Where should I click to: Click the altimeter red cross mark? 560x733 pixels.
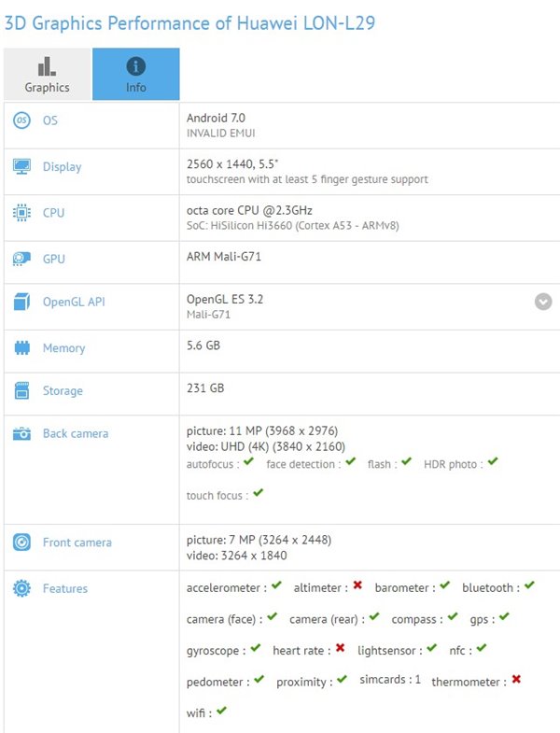(x=357, y=586)
